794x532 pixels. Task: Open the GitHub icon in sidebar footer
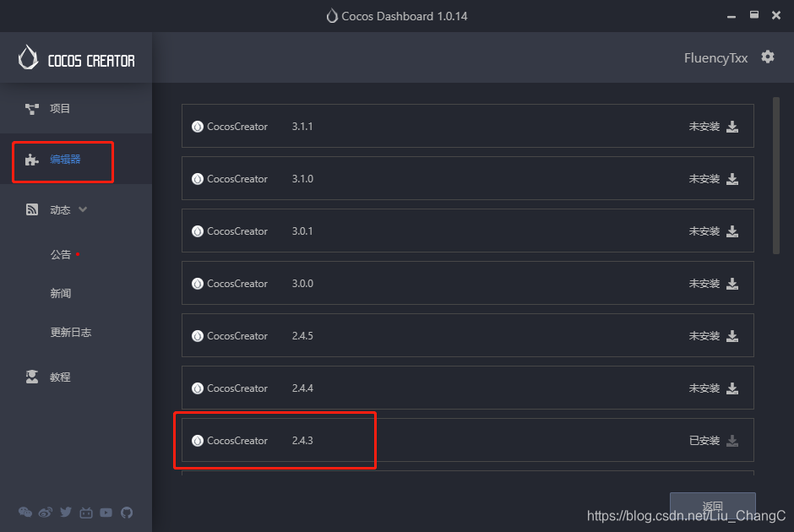click(127, 513)
